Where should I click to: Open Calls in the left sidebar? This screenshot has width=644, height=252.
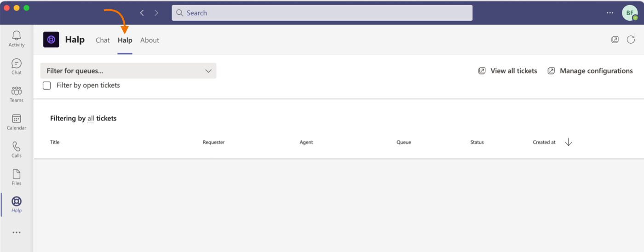17,149
